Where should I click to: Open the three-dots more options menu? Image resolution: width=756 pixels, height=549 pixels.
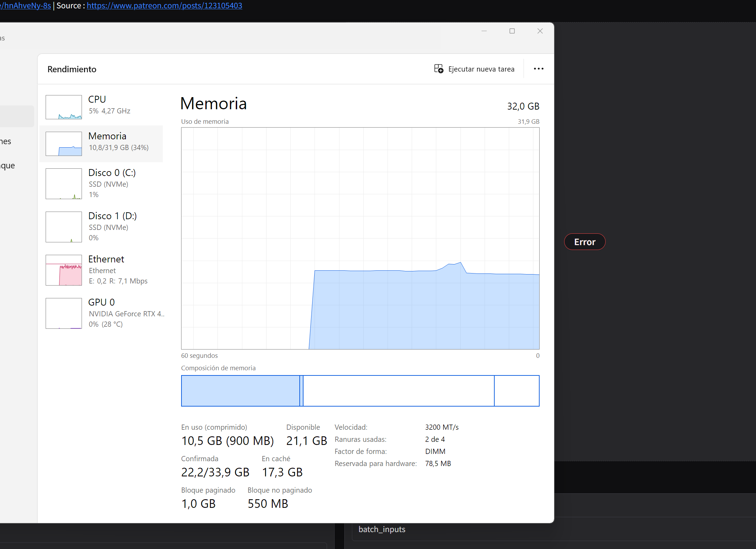pyautogui.click(x=538, y=69)
